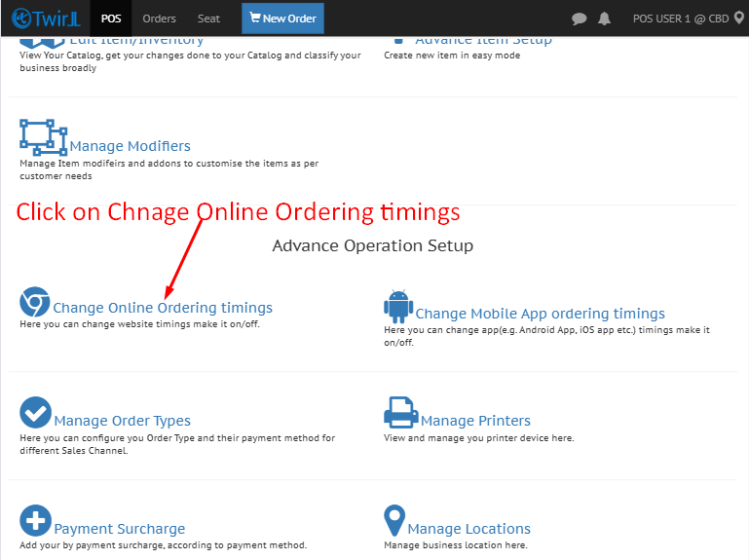Open the Advance Item Setup link
The image size is (749, 560).
483,40
